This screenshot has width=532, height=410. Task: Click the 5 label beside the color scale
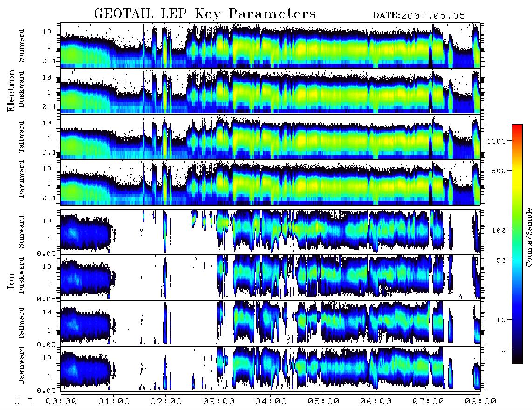pos(503,350)
